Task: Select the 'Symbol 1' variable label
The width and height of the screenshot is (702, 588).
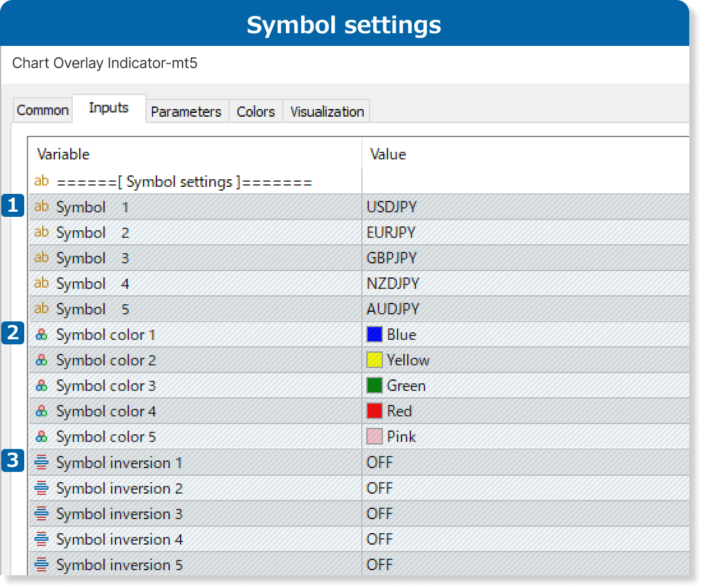Action: [x=93, y=207]
